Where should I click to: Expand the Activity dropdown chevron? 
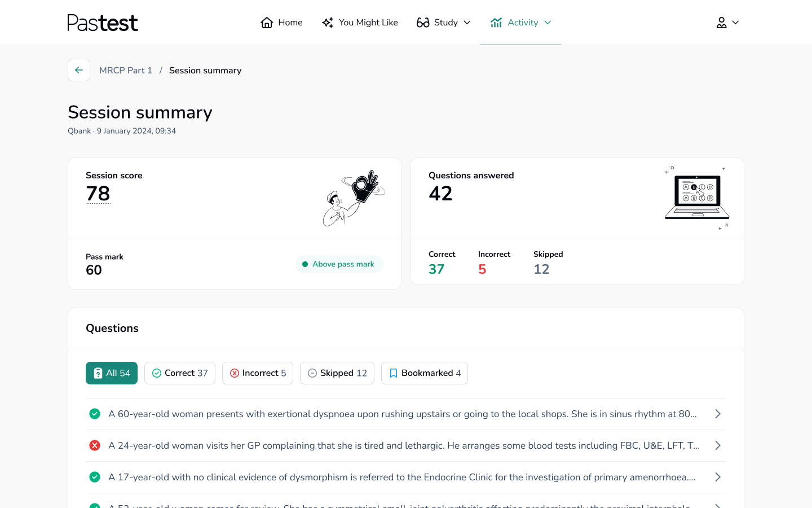coord(548,23)
